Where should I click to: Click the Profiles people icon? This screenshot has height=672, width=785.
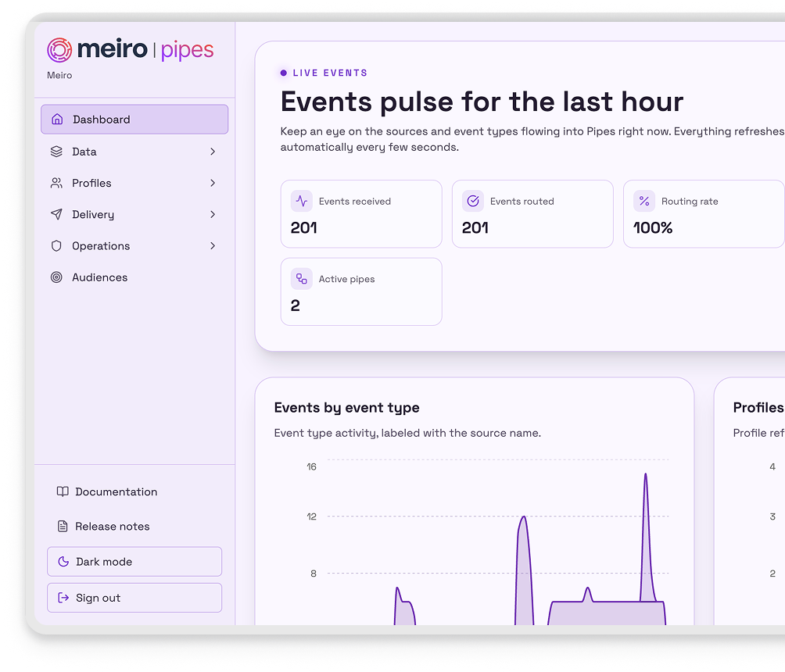[x=56, y=183]
